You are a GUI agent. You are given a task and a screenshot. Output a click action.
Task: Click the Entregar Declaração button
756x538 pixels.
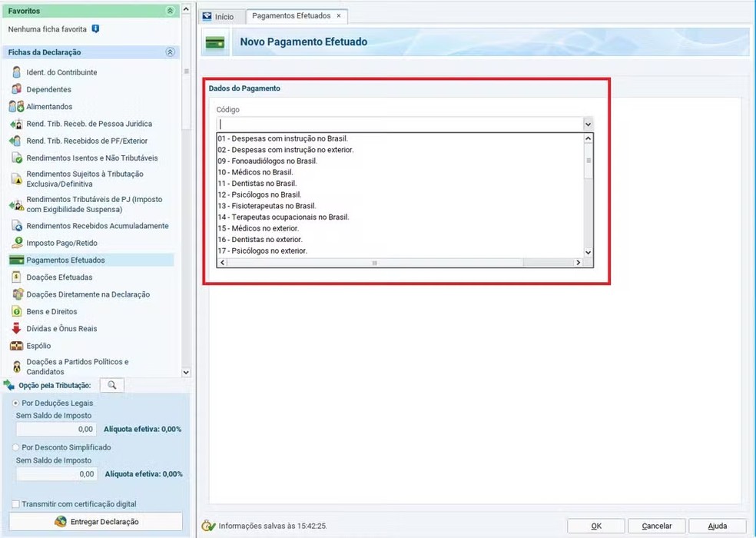tap(96, 522)
